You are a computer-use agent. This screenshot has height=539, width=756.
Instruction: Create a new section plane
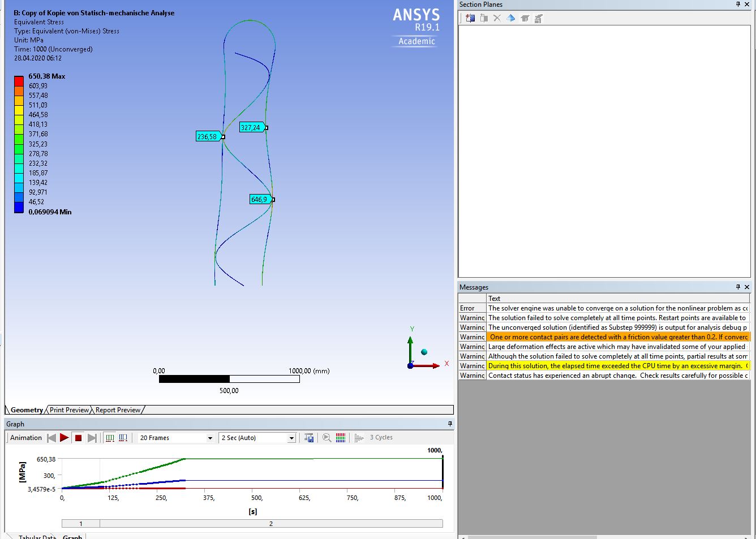(470, 18)
